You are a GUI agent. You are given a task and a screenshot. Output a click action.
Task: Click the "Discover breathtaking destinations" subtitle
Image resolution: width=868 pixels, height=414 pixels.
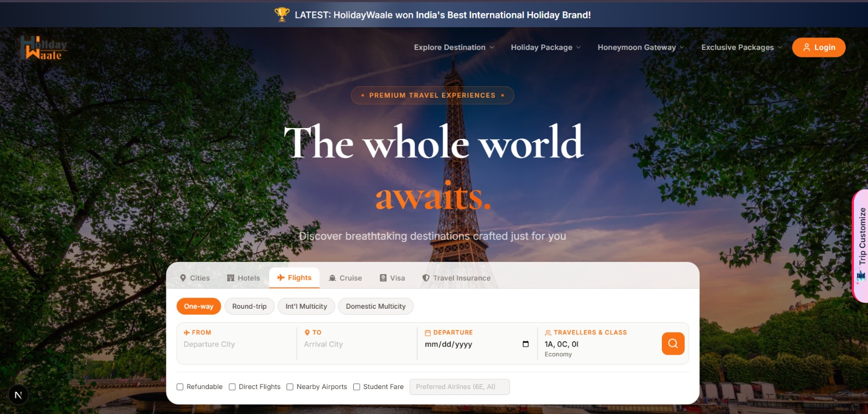432,236
